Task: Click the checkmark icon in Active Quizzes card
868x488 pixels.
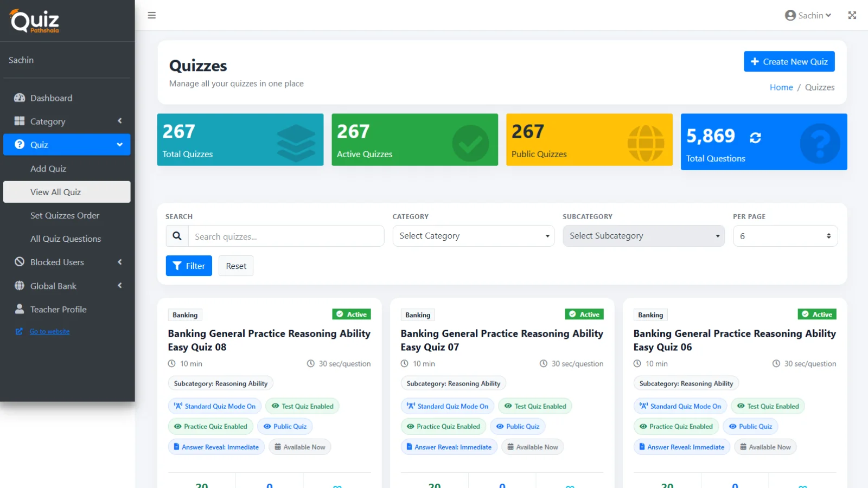Action: [x=470, y=143]
